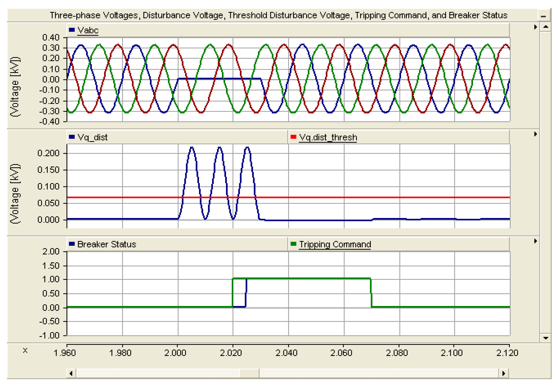Select the Breaker Status curve label

coord(107,244)
